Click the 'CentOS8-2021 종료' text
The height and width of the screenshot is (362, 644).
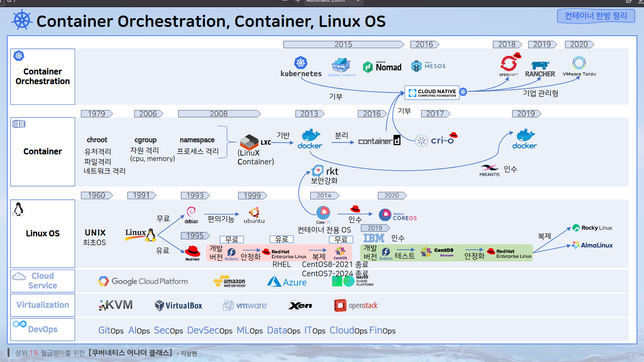coord(335,264)
